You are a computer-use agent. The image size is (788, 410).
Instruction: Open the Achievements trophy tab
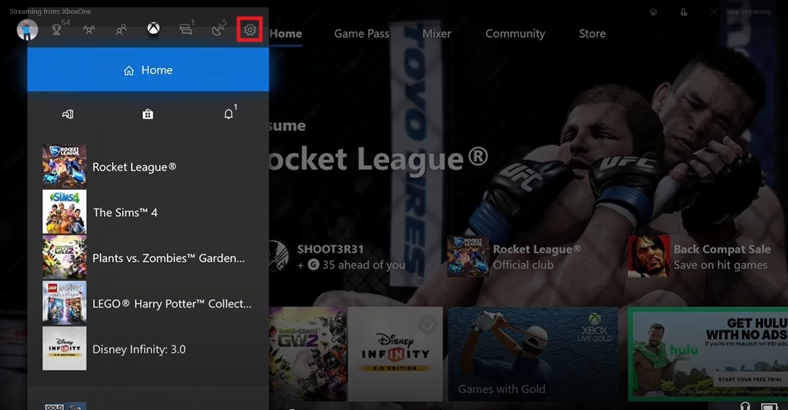tap(57, 30)
